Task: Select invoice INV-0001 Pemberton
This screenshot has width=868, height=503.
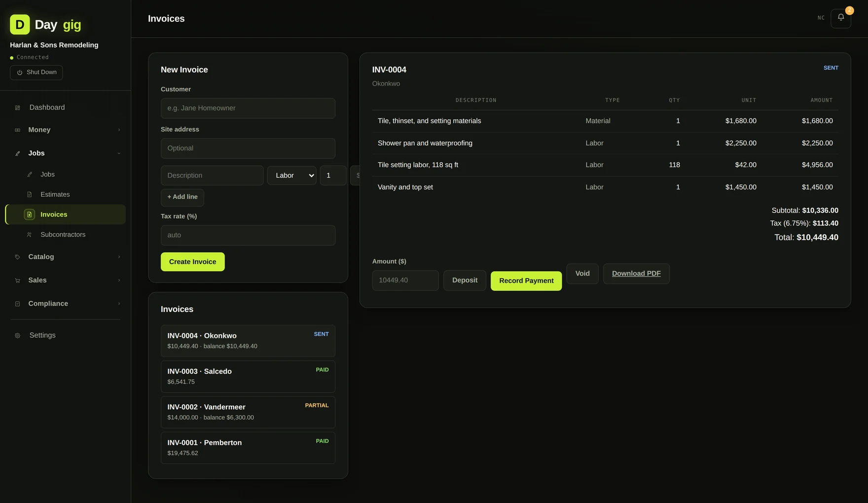Action: pyautogui.click(x=248, y=448)
